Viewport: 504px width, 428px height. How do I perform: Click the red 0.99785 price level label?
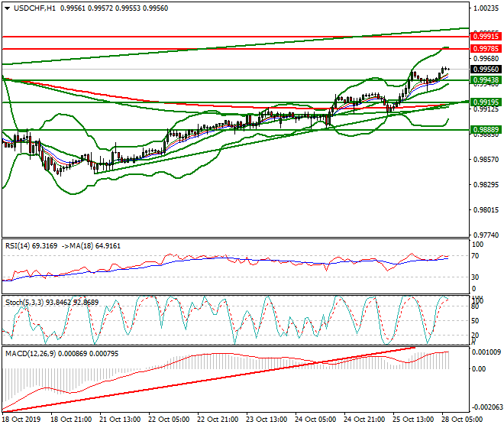pyautogui.click(x=486, y=49)
